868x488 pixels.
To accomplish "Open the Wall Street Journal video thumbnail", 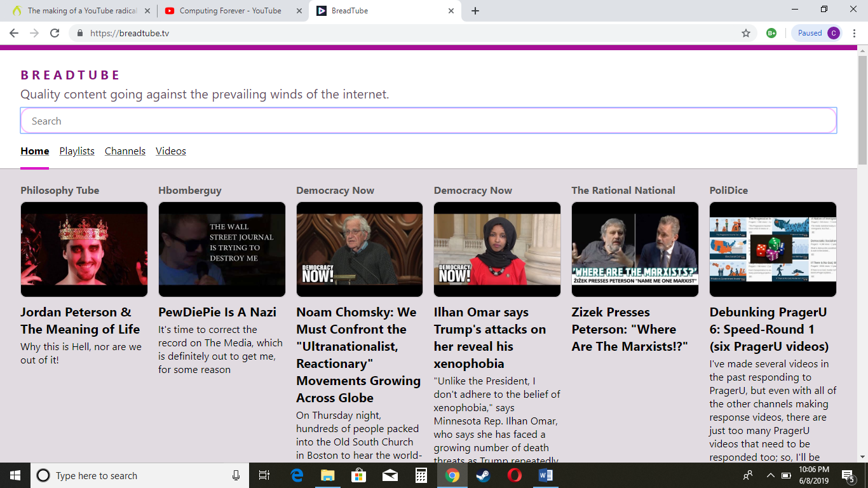I will (222, 249).
